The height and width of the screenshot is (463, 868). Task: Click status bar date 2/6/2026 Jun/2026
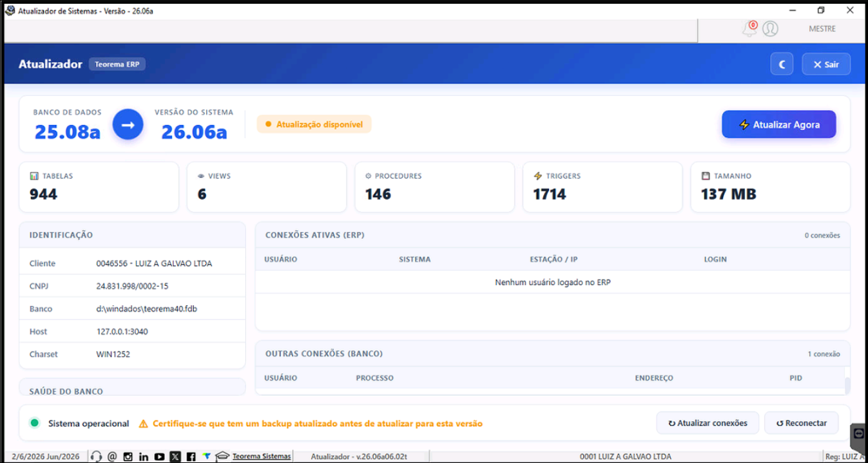46,457
